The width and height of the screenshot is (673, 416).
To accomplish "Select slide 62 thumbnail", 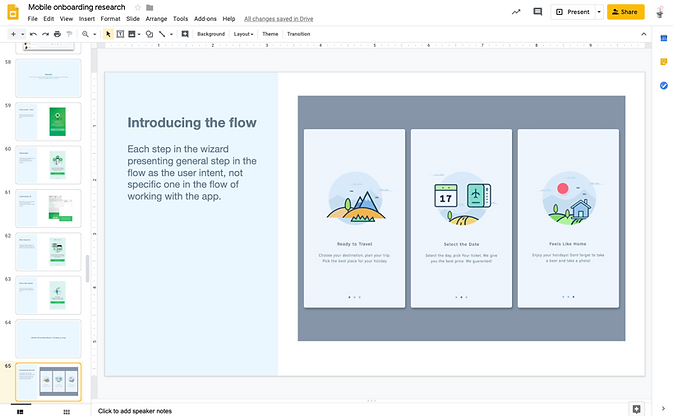I will [48, 252].
